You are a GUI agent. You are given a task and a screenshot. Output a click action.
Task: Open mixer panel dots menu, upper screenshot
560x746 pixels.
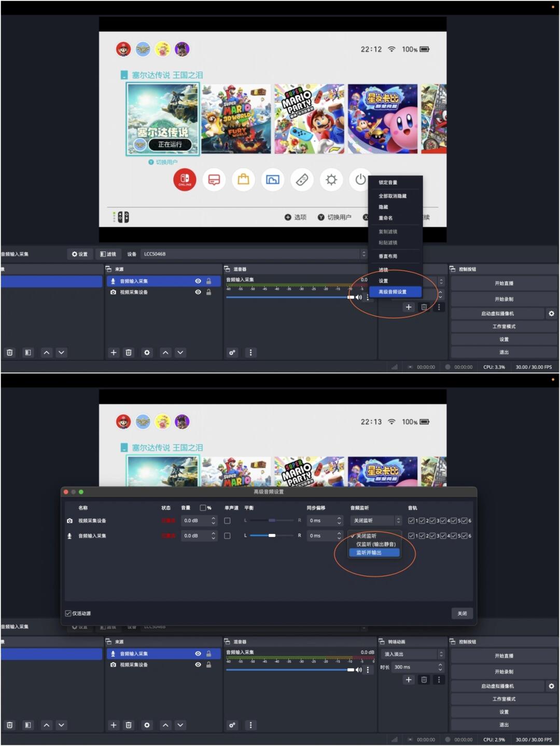click(251, 353)
